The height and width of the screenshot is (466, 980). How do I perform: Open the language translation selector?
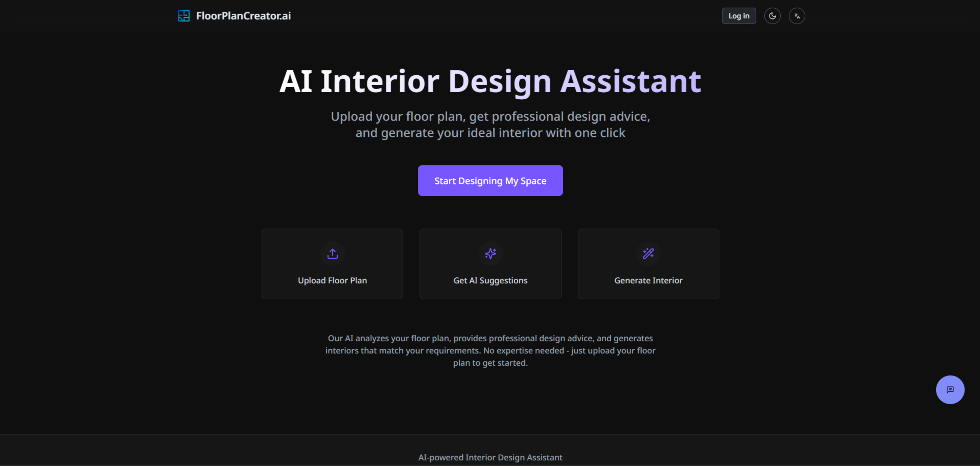click(797, 16)
